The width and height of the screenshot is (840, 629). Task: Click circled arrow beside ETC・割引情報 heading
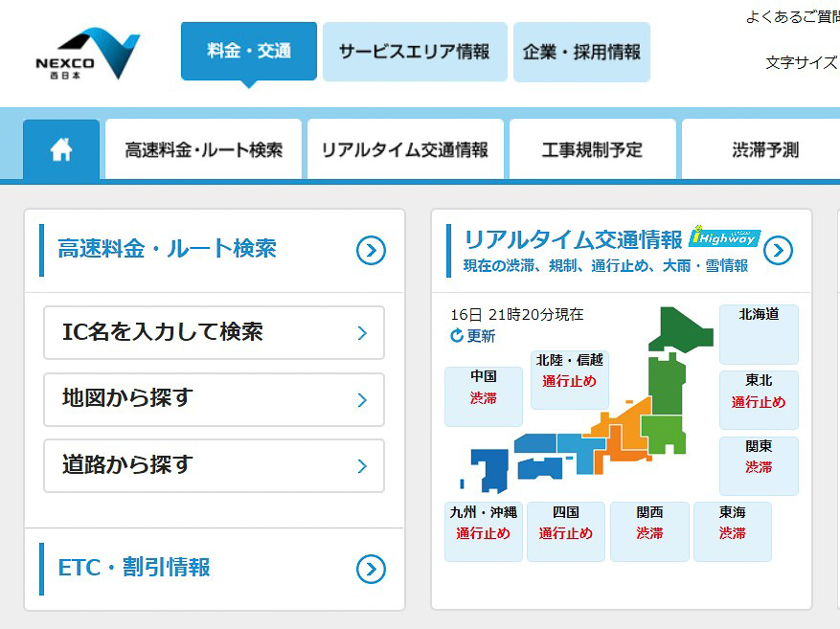[371, 569]
